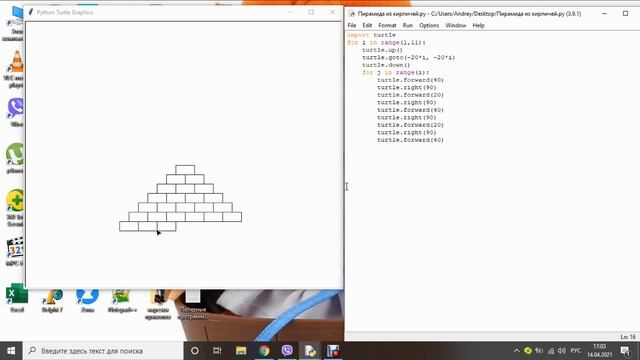Viewport: 640px width, 360px height.
Task: Switch to Viber on the taskbar
Action: tap(287, 351)
